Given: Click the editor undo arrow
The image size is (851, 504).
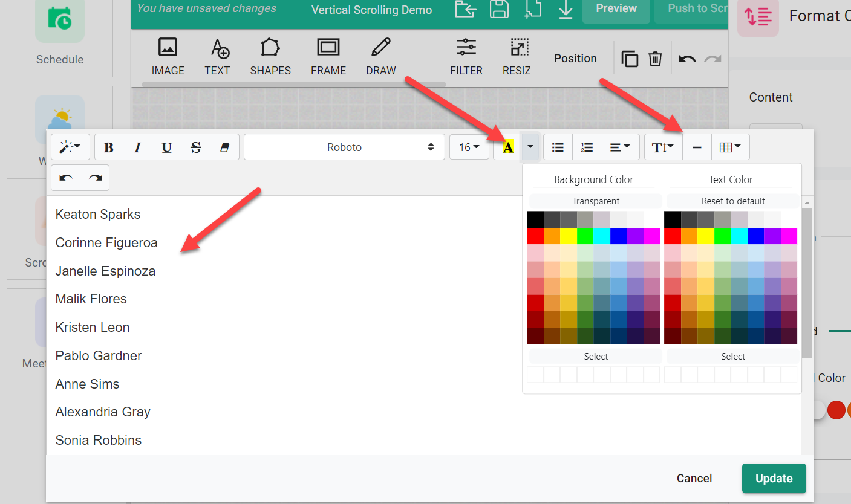Looking at the screenshot, I should (x=66, y=178).
